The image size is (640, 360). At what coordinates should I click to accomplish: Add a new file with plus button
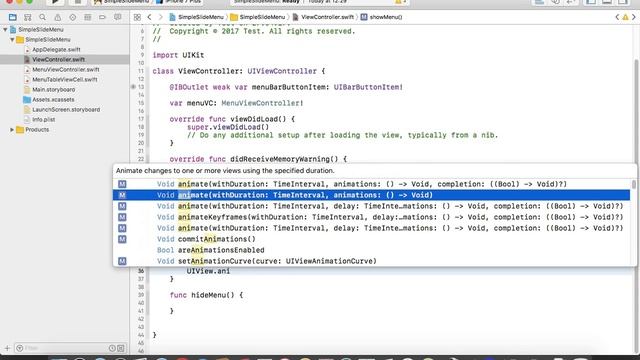[7, 348]
